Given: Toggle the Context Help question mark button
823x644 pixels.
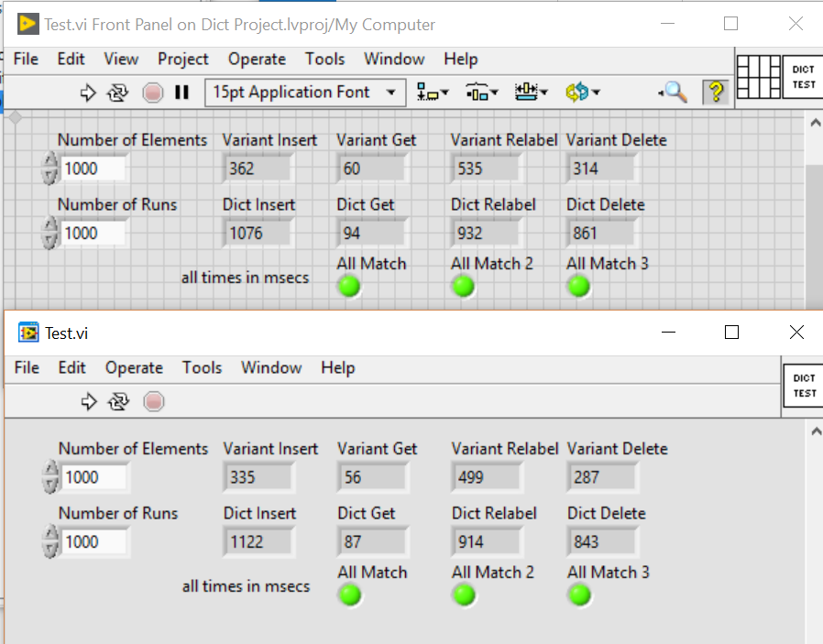Looking at the screenshot, I should (x=716, y=93).
